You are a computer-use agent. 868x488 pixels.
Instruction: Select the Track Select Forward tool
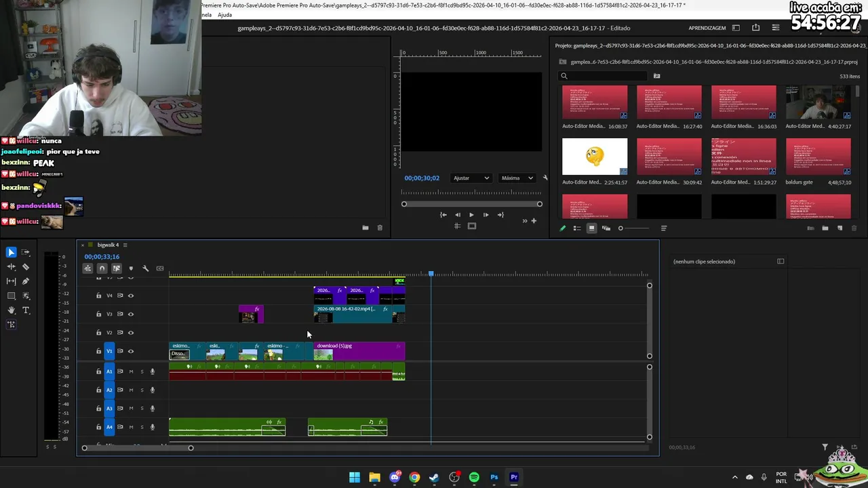[26, 252]
